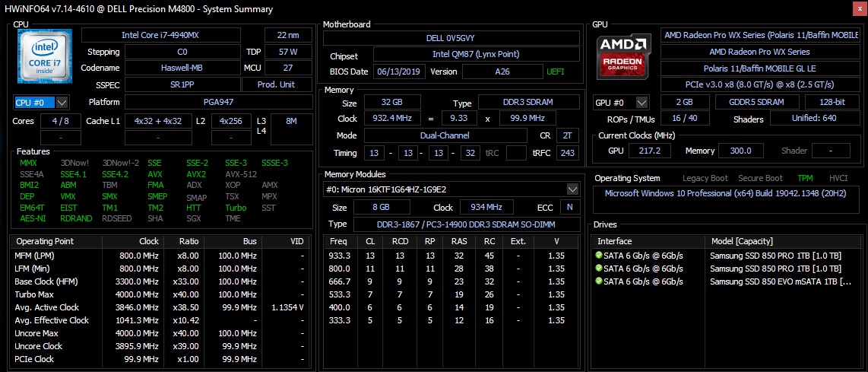Click the SGX feature label
The height and width of the screenshot is (372, 868).
click(193, 218)
